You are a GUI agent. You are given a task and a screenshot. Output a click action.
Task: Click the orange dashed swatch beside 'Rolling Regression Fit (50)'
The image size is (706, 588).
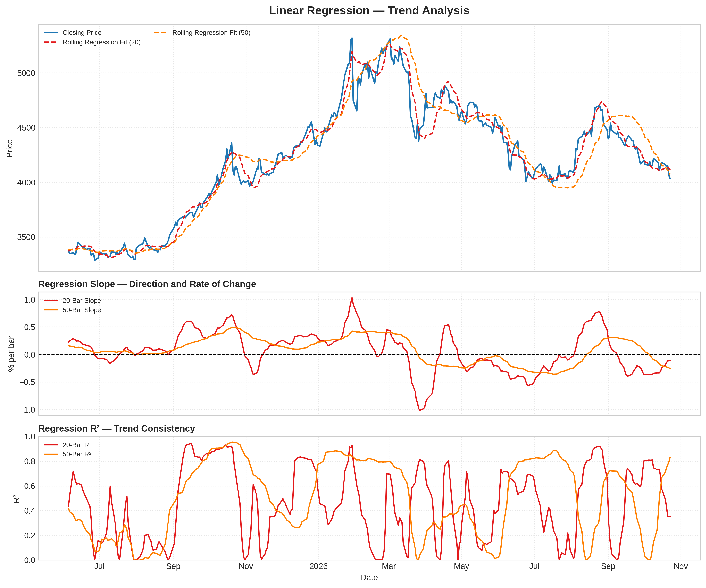click(160, 33)
